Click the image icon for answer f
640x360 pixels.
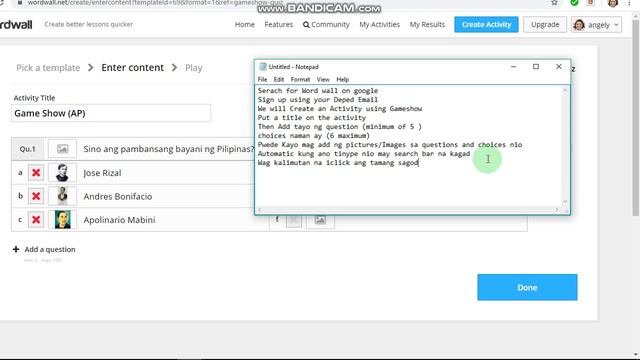(x=320, y=220)
